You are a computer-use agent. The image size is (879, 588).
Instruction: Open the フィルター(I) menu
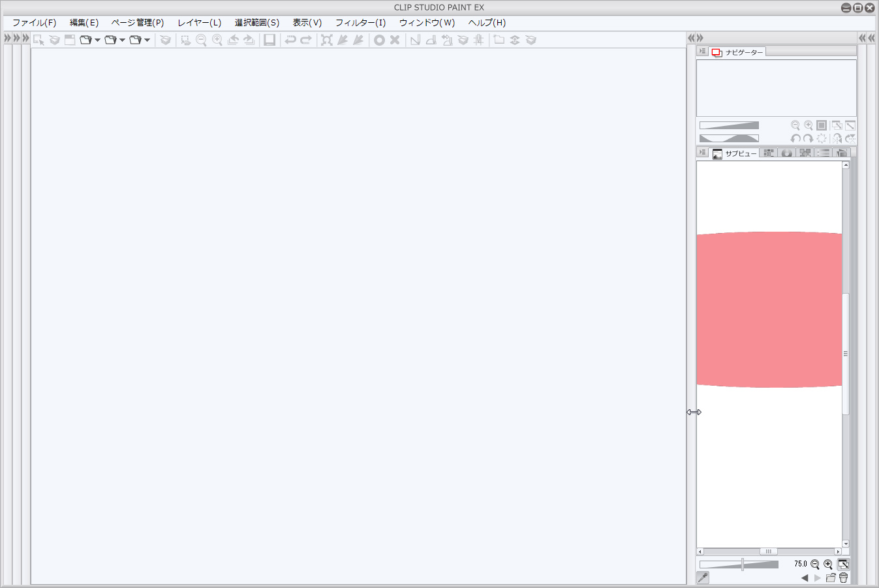pyautogui.click(x=360, y=23)
